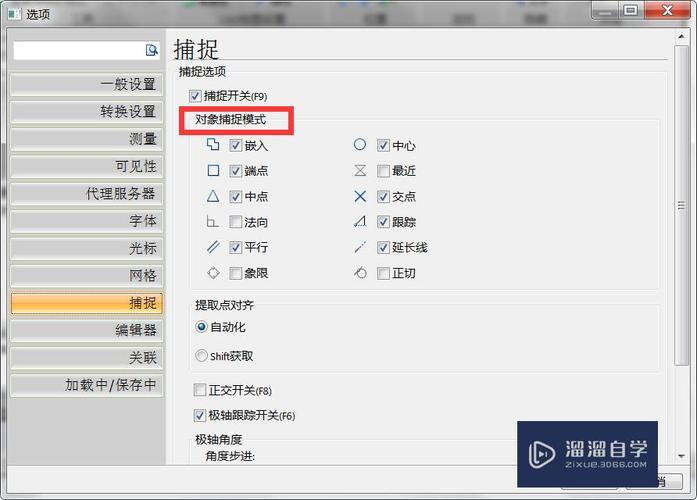
Task: Click the search magnifier icon in sidebar
Action: click(x=152, y=50)
